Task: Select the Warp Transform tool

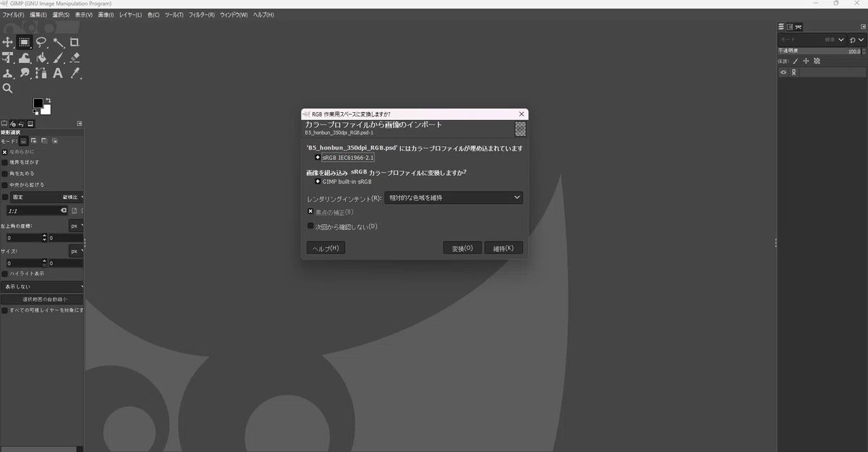Action: [x=24, y=58]
